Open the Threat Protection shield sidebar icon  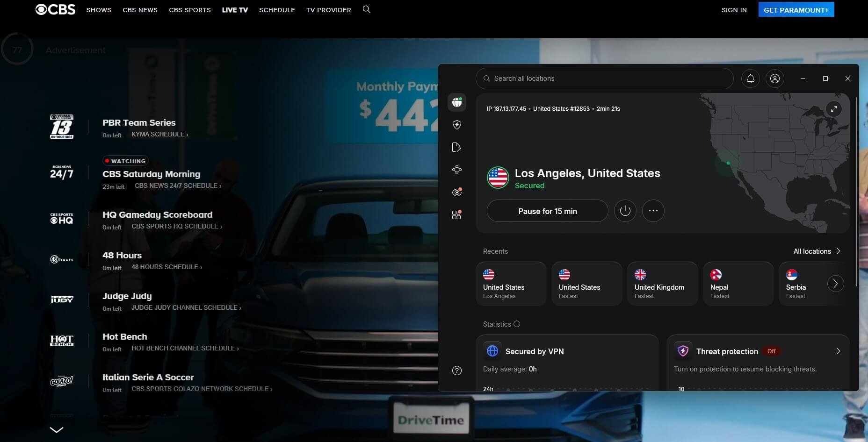[457, 125]
